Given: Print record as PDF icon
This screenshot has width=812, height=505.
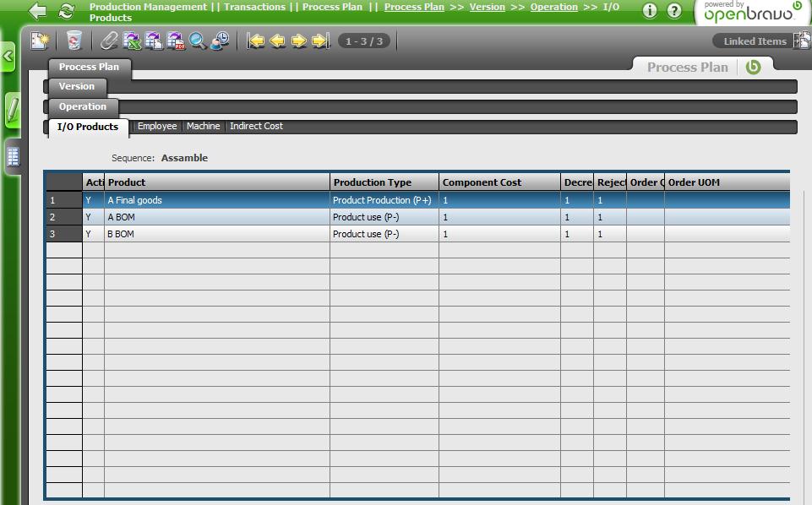Looking at the screenshot, I should (176, 41).
